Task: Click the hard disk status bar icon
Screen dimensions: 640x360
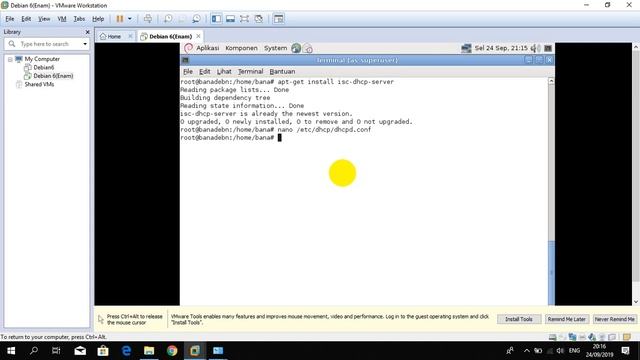Action: point(552,337)
